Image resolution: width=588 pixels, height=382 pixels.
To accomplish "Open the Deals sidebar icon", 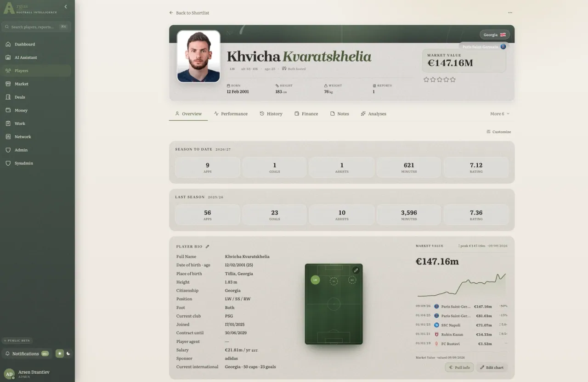I will pos(8,97).
